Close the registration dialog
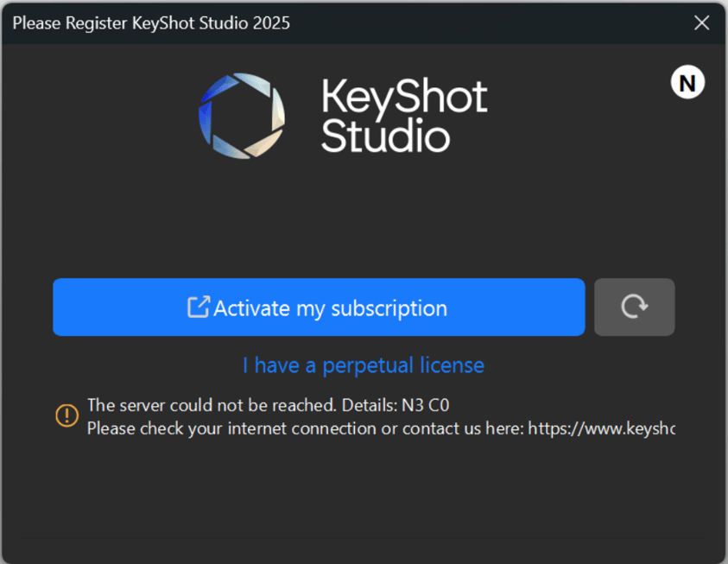This screenshot has height=564, width=728. pyautogui.click(x=701, y=22)
